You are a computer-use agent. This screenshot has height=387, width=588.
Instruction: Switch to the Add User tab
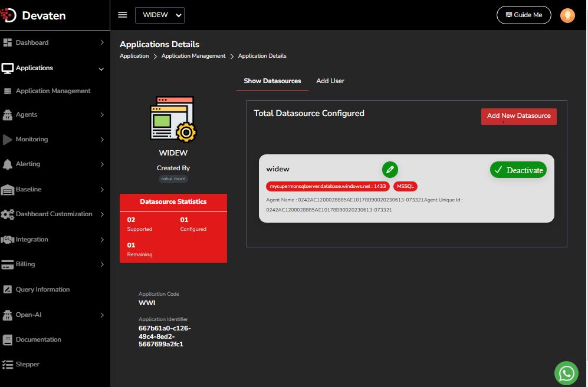[330, 81]
